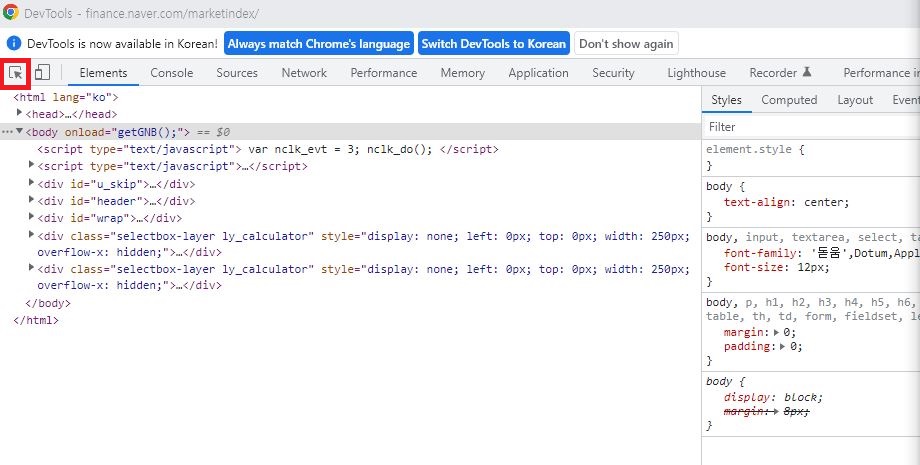Viewport: 920px width, 465px height.
Task: Select the Styles sidebar tab
Action: pyautogui.click(x=726, y=100)
